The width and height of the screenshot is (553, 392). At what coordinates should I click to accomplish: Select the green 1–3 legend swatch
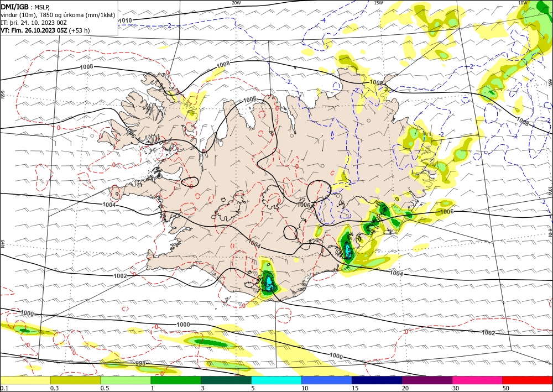[x=176, y=380]
